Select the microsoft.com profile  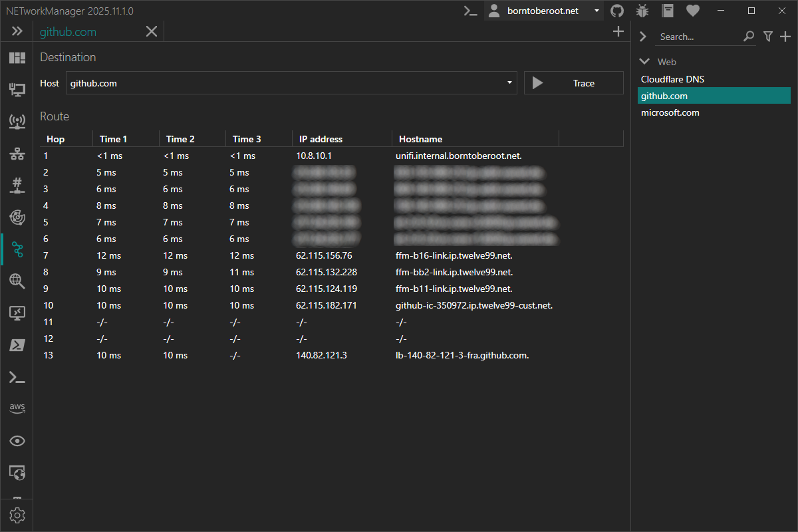pyautogui.click(x=669, y=112)
